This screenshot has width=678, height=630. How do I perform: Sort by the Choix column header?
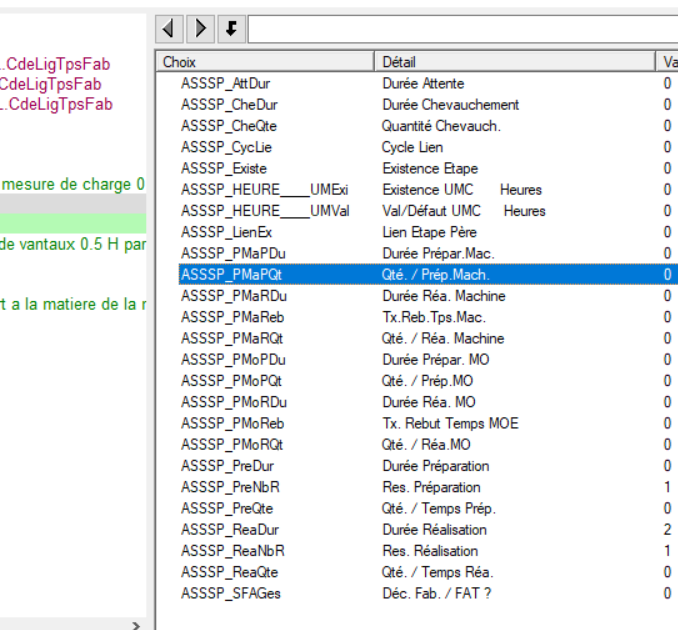(x=266, y=62)
